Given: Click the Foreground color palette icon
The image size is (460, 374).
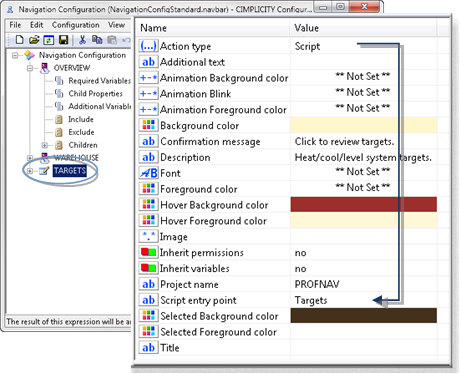Looking at the screenshot, I should click(148, 189).
